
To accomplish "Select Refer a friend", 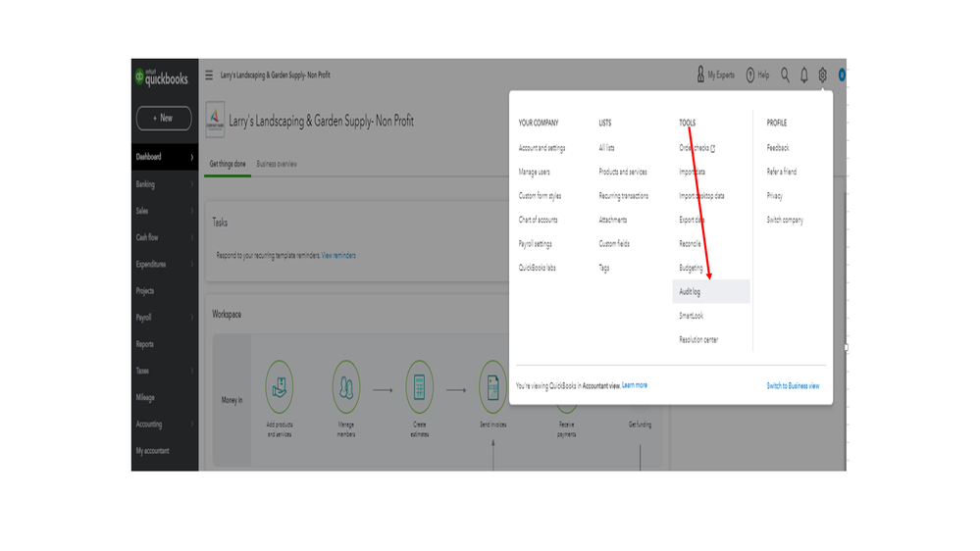I will pyautogui.click(x=782, y=172).
